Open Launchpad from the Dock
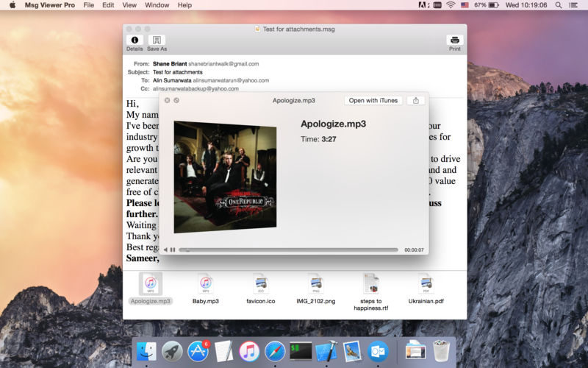Screen dimensions: 588x368 pos(172,352)
